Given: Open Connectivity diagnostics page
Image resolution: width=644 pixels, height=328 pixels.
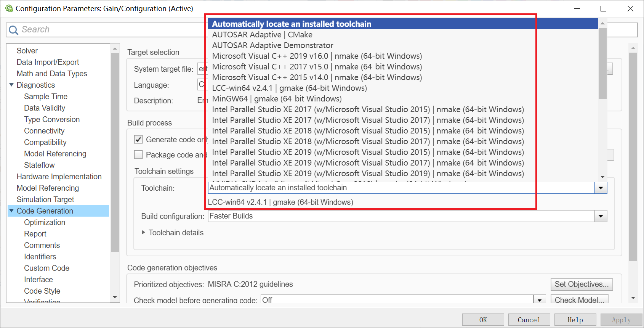Looking at the screenshot, I should coord(44,131).
